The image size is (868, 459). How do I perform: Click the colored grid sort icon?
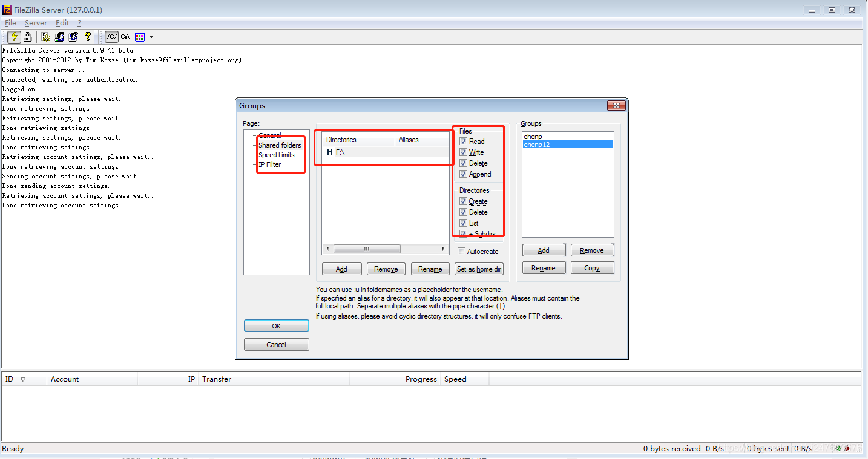tap(140, 37)
